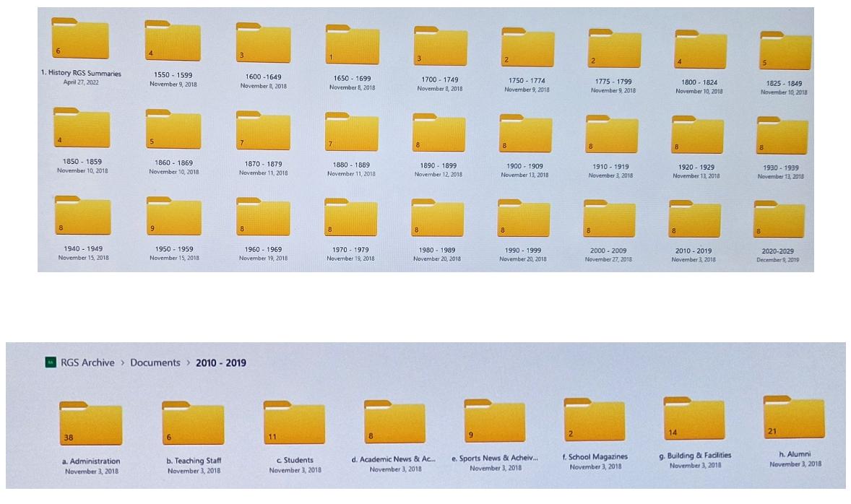Open the g. Building & Facilities folder

pos(694,419)
